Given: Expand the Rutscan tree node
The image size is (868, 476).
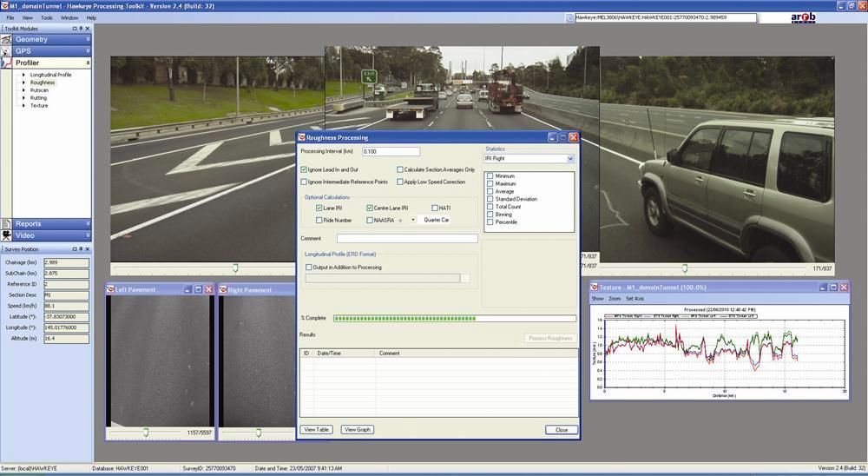Looking at the screenshot, I should coord(23,90).
